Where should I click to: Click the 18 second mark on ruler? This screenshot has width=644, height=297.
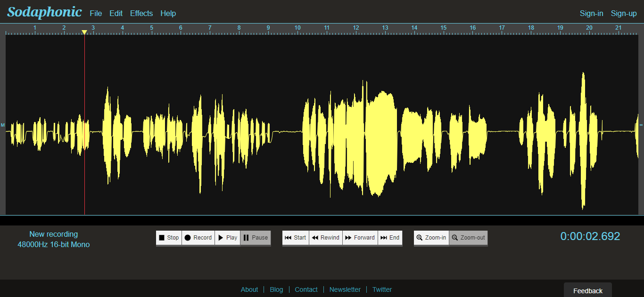[x=531, y=28]
